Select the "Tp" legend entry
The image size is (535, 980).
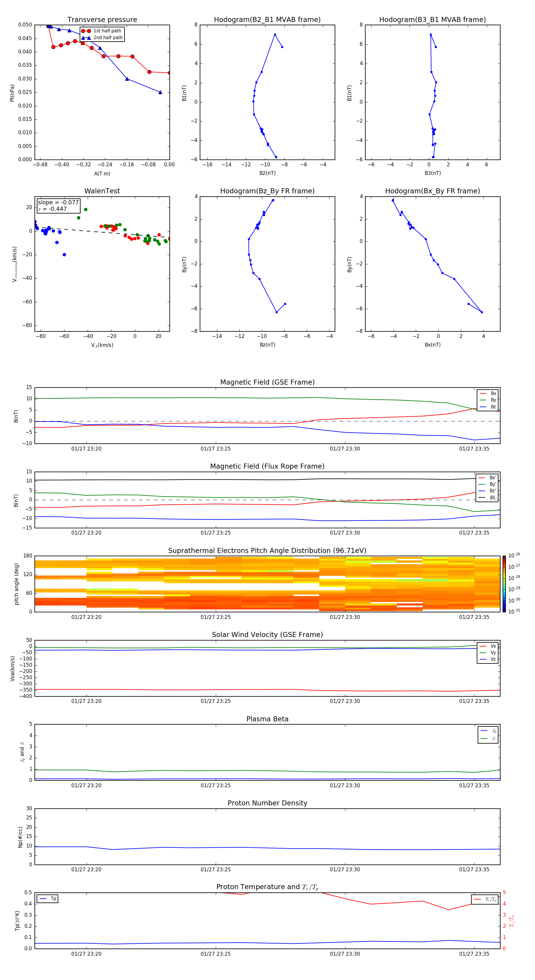(x=48, y=899)
